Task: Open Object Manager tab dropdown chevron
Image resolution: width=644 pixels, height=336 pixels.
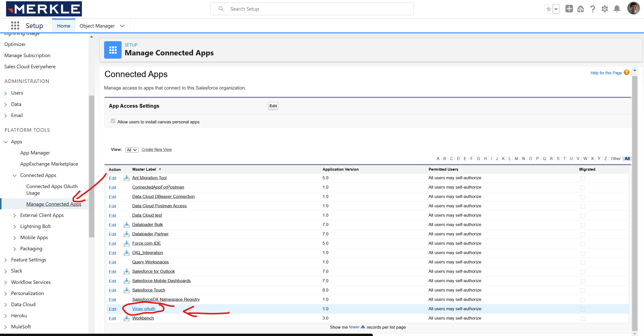Action: tap(122, 26)
